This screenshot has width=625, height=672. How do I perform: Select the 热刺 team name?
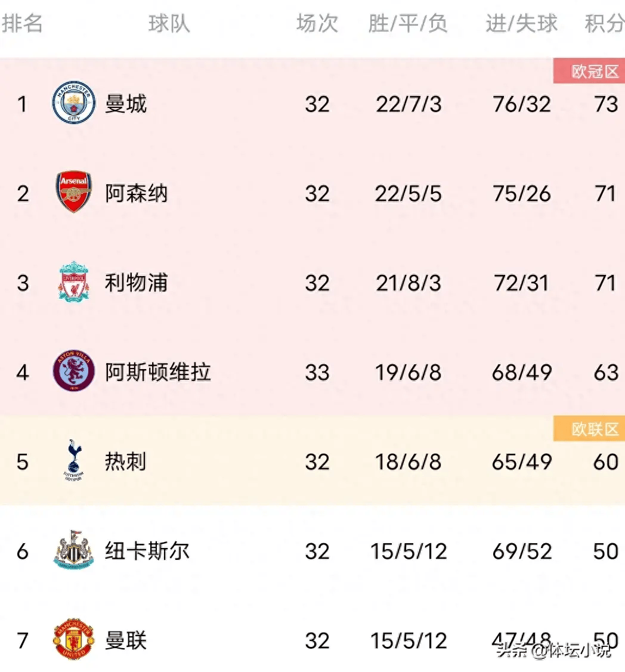[x=126, y=462]
